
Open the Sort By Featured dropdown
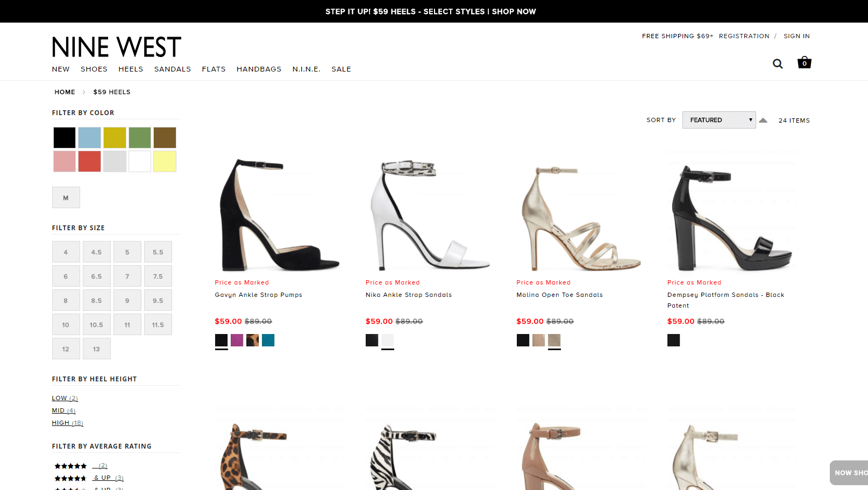(719, 120)
